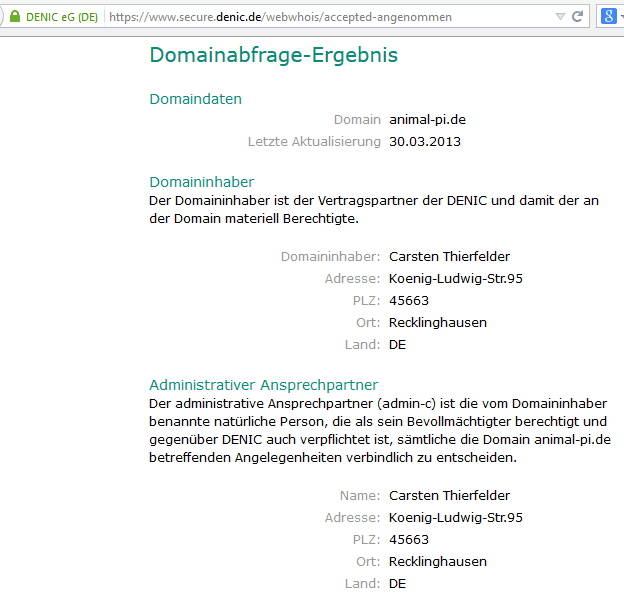Click the Name value Carsten Thierfelder
This screenshot has width=624, height=610.
tap(449, 496)
